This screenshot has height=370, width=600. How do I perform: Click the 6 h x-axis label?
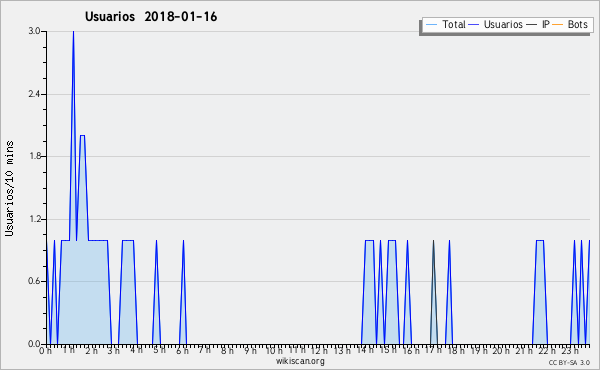[x=183, y=350]
